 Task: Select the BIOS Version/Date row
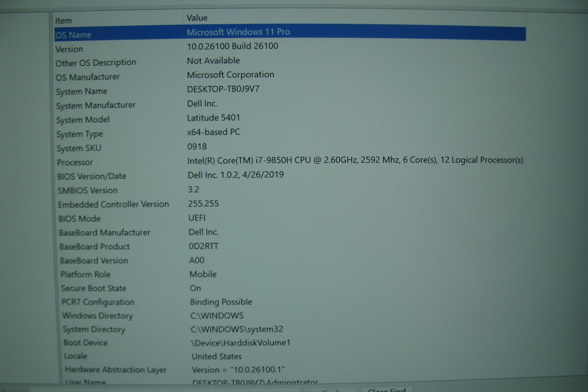92,177
